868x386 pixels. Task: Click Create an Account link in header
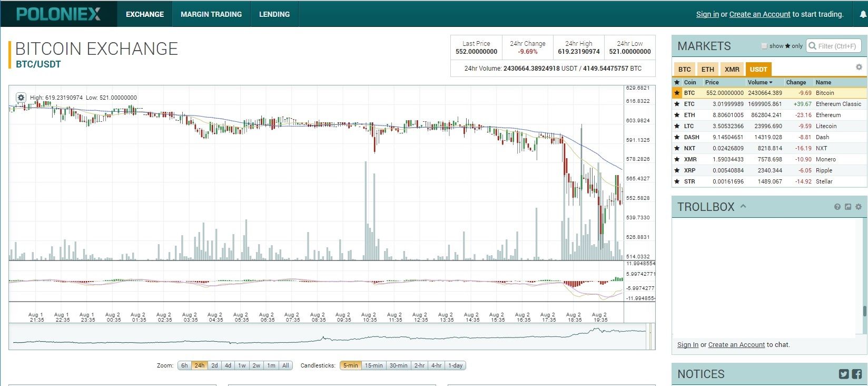point(759,14)
